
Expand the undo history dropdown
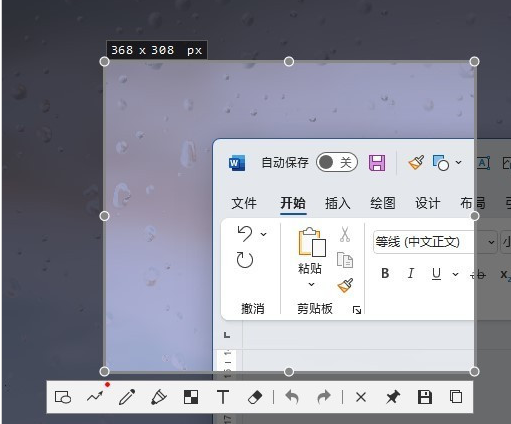point(263,234)
